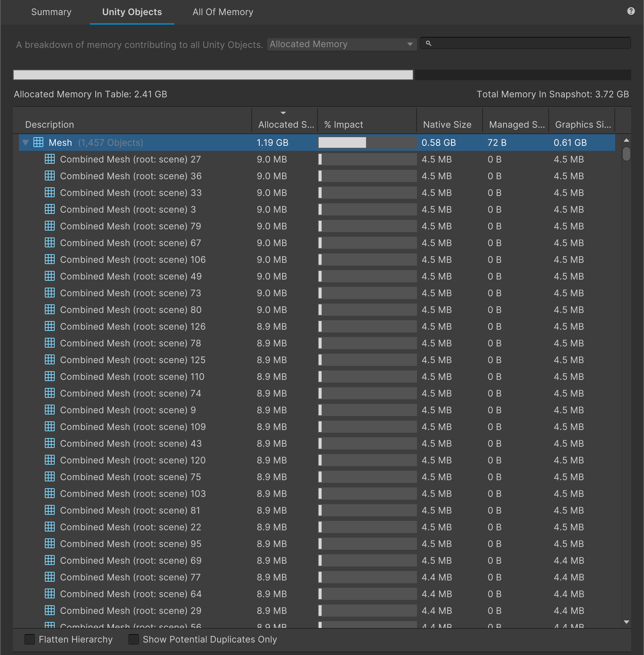Open the help question mark icon

[x=631, y=11]
